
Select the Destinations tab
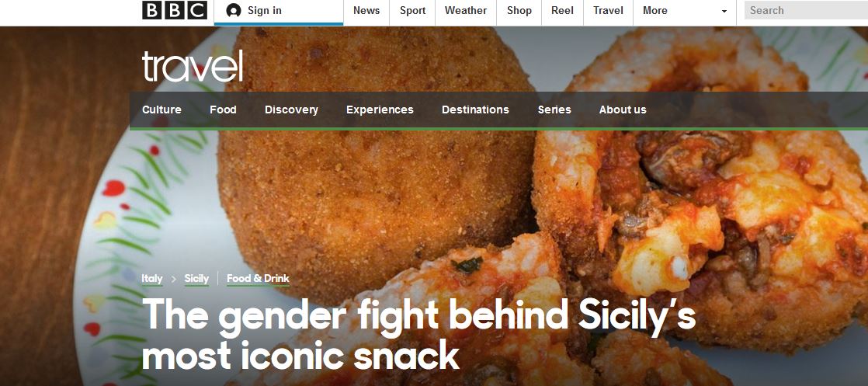coord(475,110)
